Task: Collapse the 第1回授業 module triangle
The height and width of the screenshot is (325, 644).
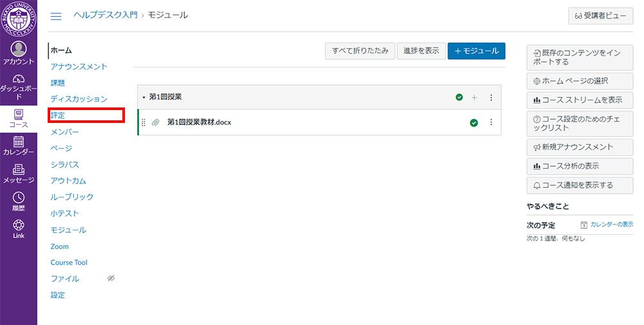Action: 144,97
